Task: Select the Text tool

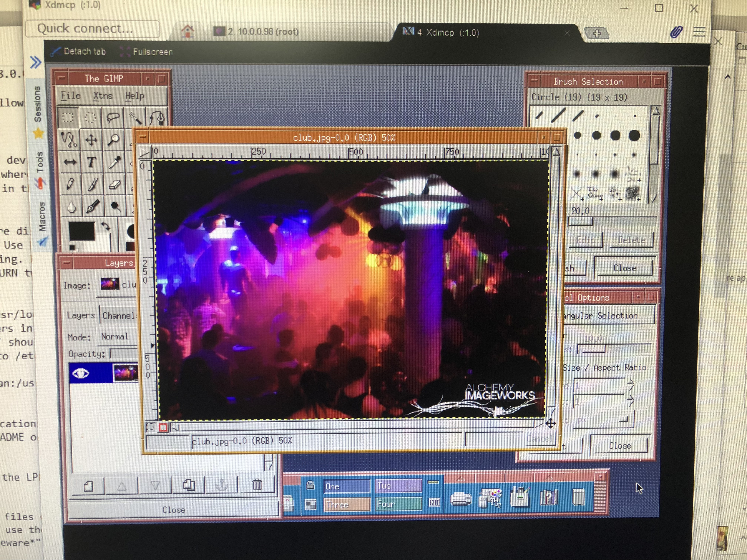Action: [x=91, y=162]
